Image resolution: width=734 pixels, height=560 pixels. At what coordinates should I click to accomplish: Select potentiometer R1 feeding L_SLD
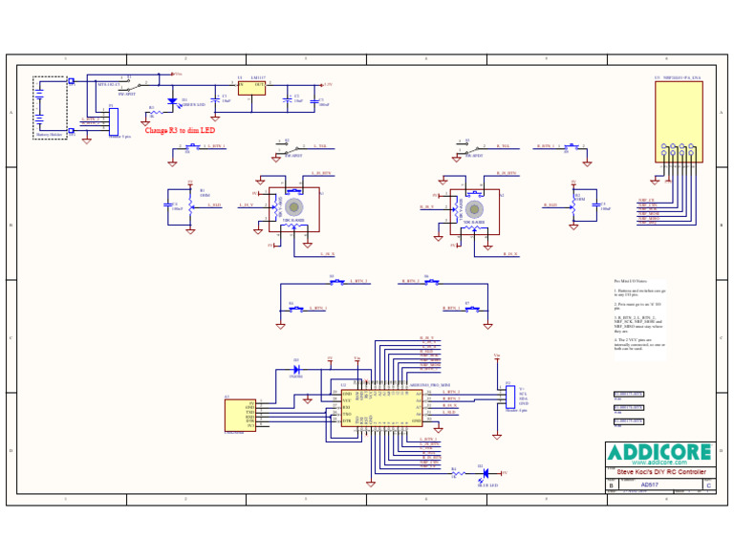click(x=190, y=205)
